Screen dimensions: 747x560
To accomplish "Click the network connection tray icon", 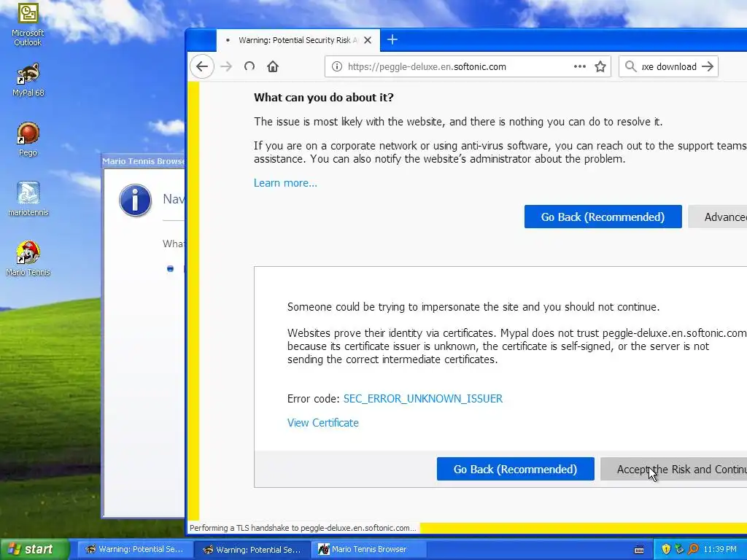I will coord(679,550).
